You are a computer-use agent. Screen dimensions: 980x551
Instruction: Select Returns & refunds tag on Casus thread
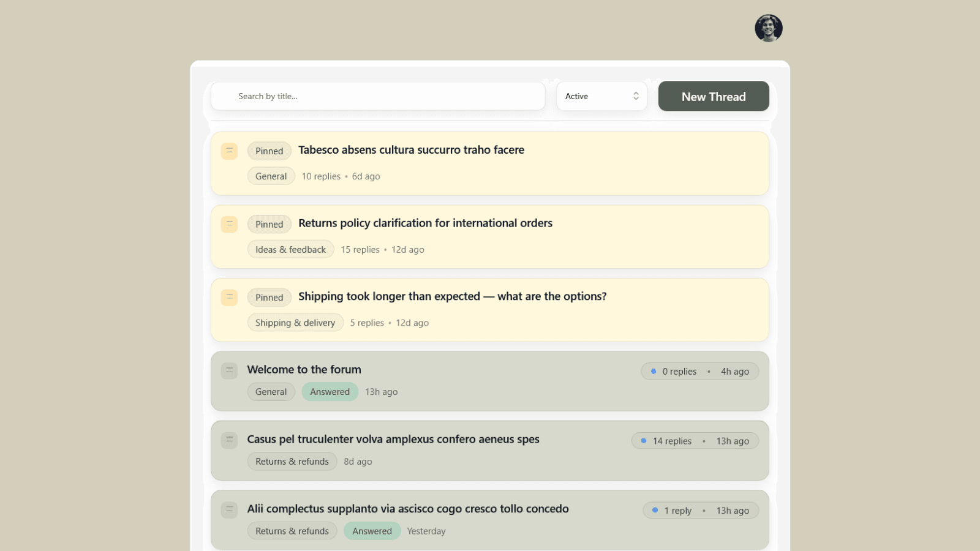pos(292,462)
